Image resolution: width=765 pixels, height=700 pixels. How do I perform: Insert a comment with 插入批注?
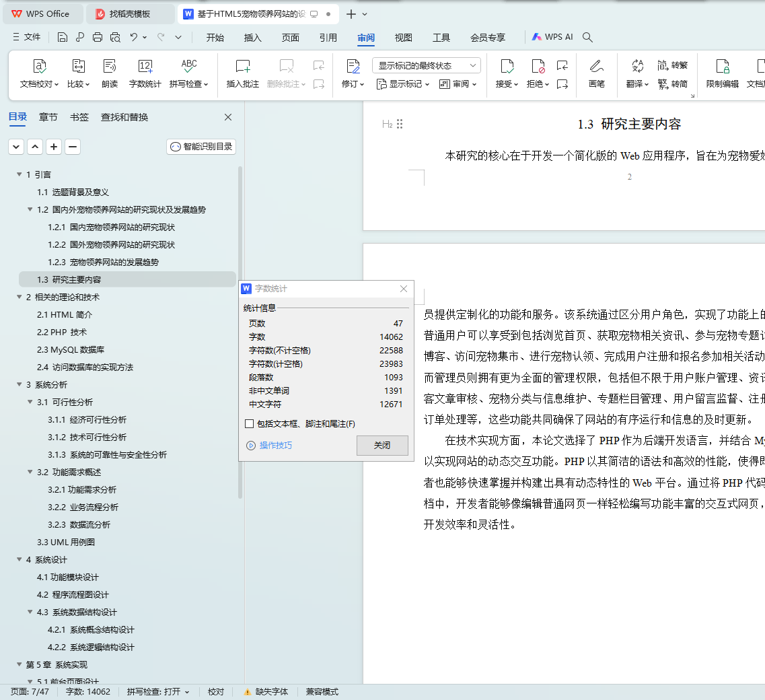click(x=242, y=73)
